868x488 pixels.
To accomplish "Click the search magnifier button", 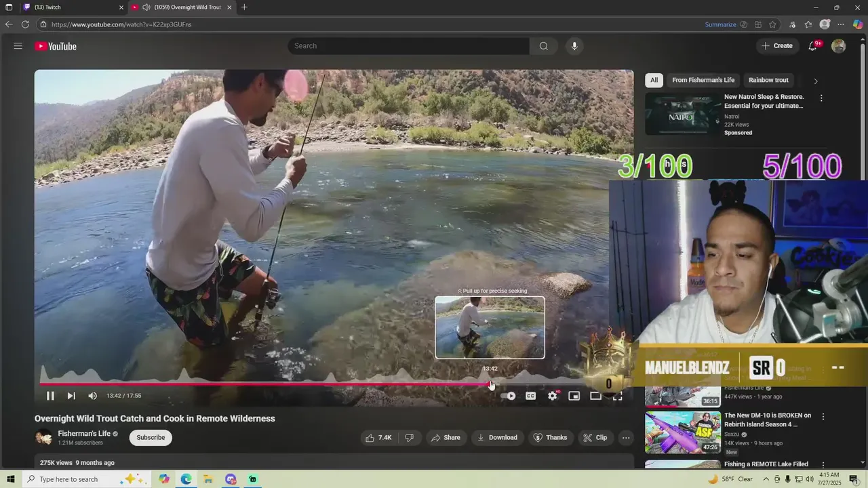I will 544,46.
